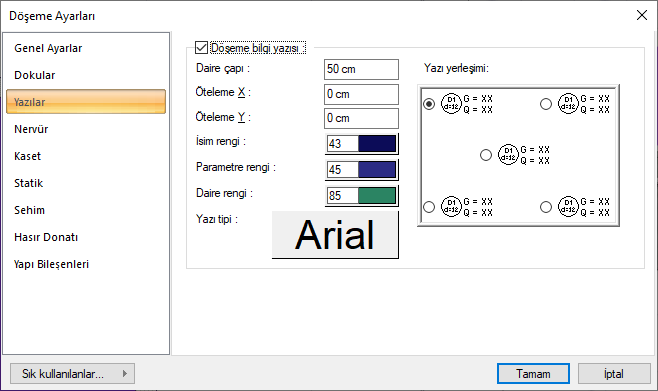The image size is (658, 391).
Task: Select the top-right text placement option
Action: point(546,104)
